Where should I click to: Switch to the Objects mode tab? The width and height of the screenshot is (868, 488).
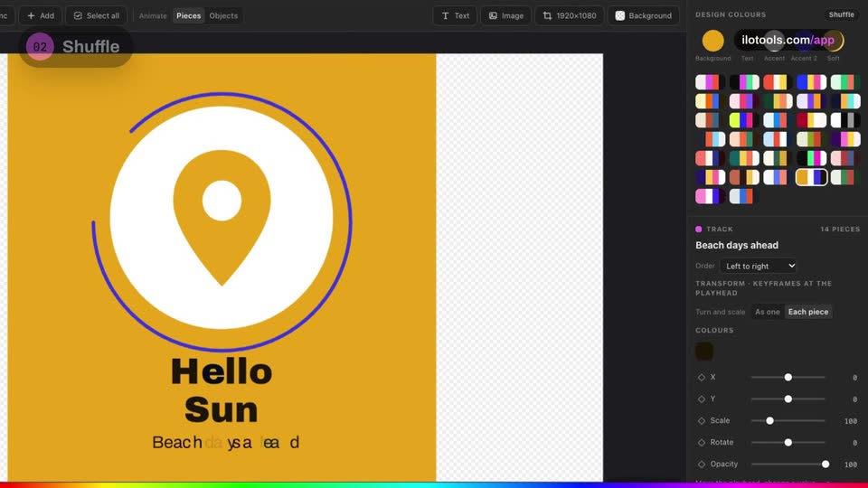point(223,15)
